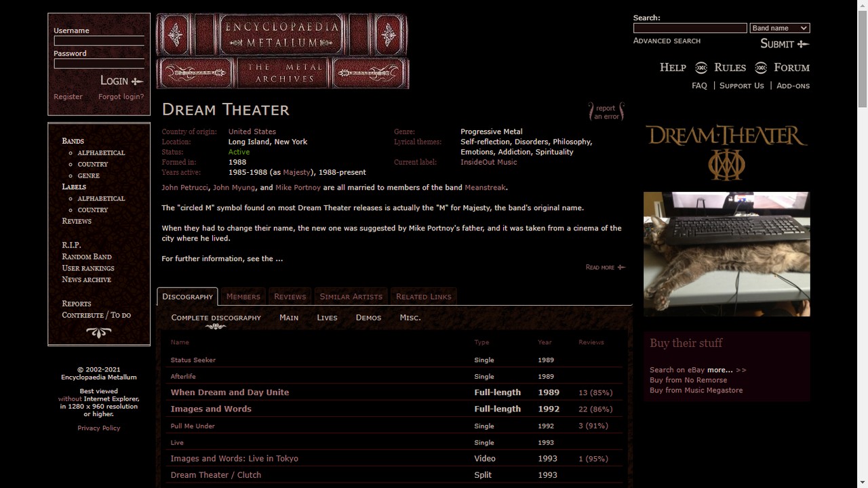This screenshot has height=488, width=868.
Task: Open the band photo with cat and keyboard
Action: point(726,254)
